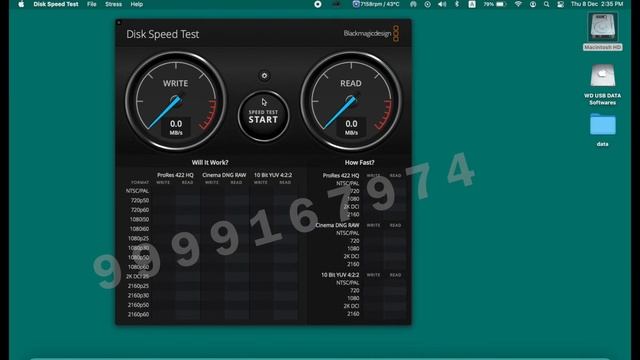Click the Disk Speed Test window title

162,34
